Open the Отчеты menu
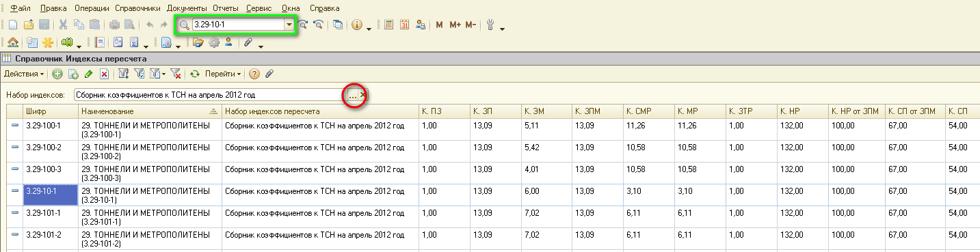Viewport: 980px width, 252px height. pyautogui.click(x=226, y=8)
